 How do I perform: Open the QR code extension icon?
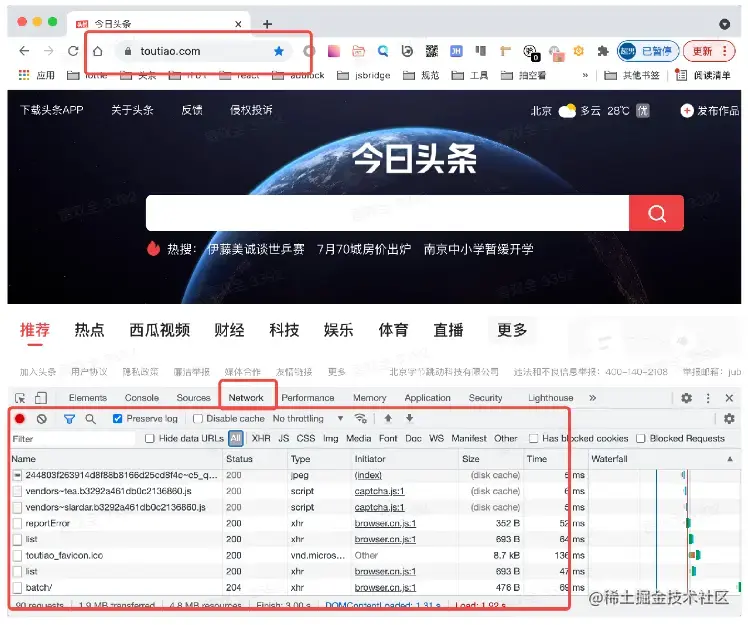point(432,51)
